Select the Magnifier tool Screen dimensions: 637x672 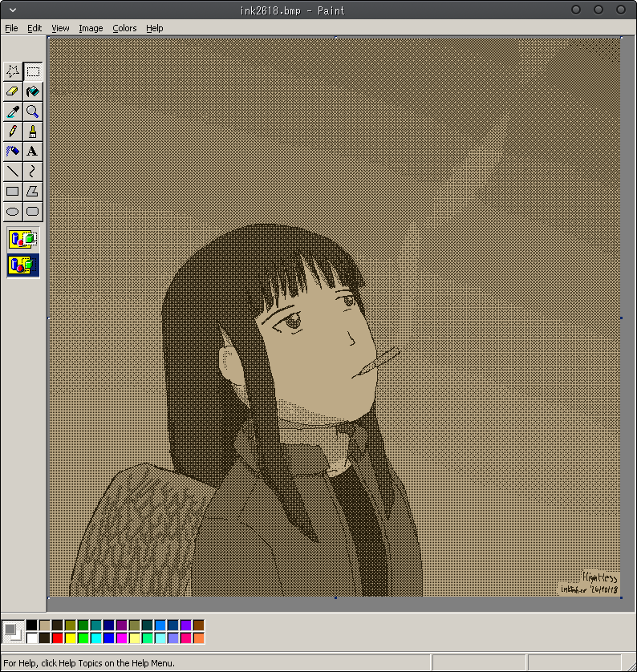(x=33, y=111)
